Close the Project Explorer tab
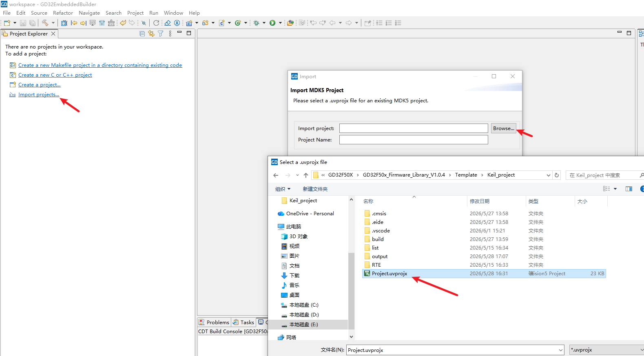Image resolution: width=644 pixels, height=356 pixels. (x=53, y=34)
